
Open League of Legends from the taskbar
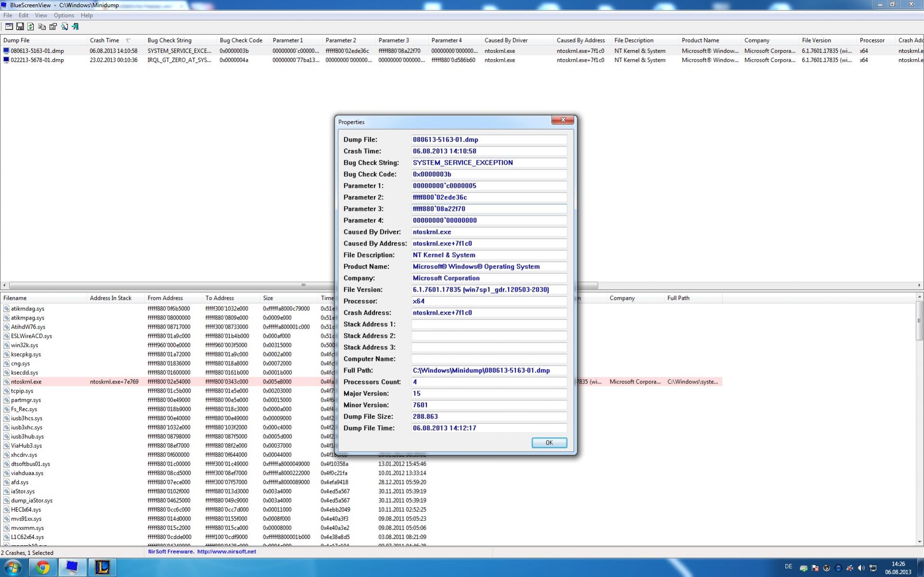pyautogui.click(x=102, y=568)
